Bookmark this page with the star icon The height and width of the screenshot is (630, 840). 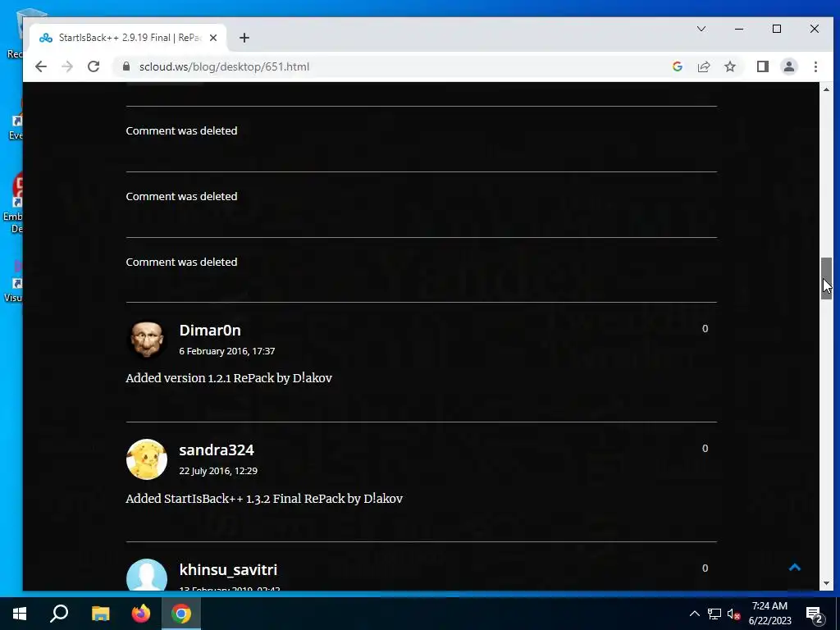point(729,66)
